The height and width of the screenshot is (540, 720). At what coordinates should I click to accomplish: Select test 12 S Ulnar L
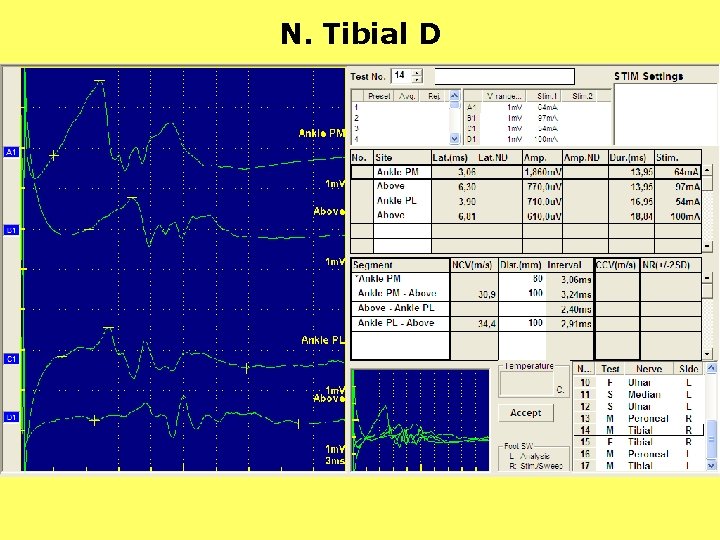click(638, 406)
